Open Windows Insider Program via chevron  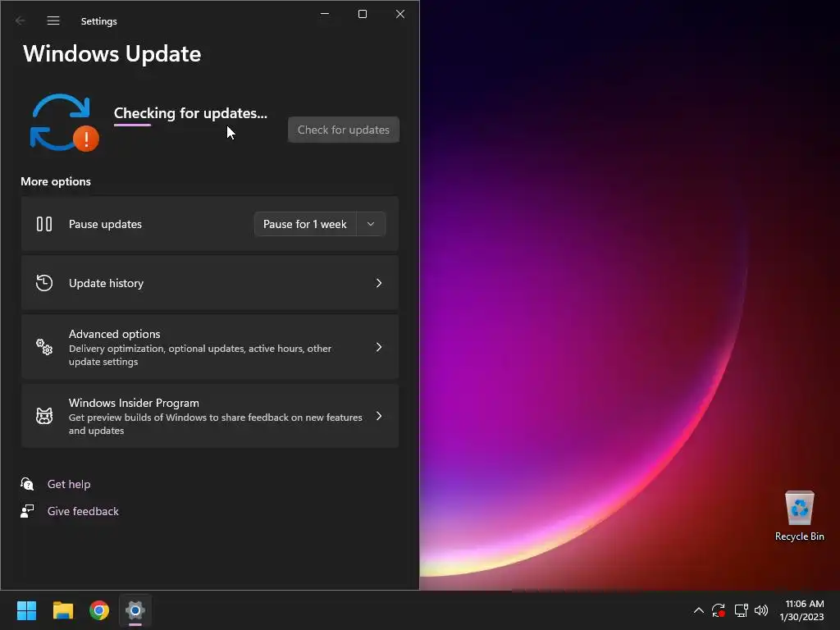pyautogui.click(x=379, y=416)
